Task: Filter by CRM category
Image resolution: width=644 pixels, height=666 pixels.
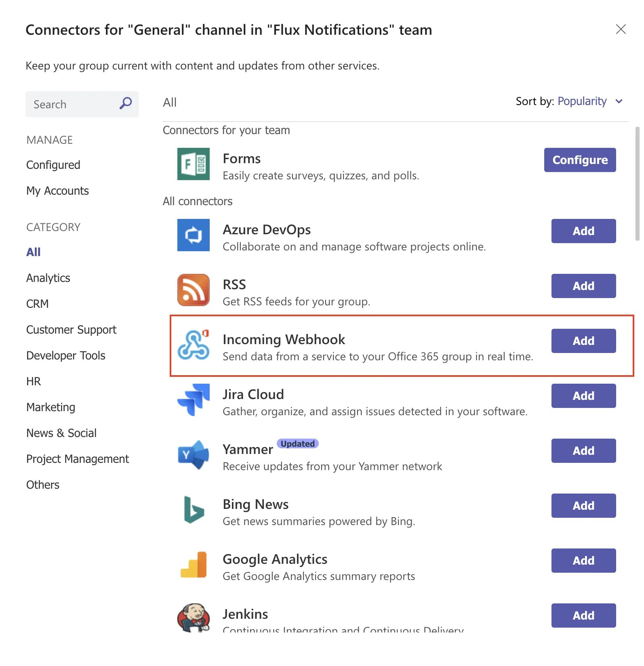Action: (x=37, y=304)
